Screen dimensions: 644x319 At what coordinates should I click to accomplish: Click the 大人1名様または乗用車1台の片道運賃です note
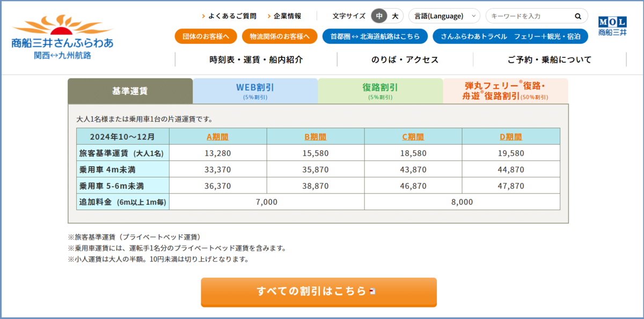coord(144,119)
